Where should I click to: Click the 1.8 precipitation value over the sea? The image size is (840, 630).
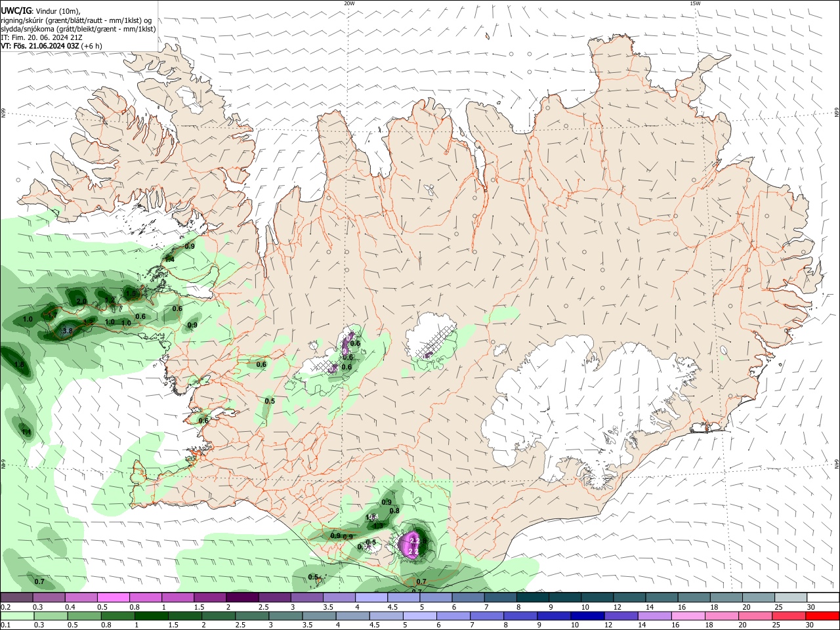pos(19,365)
